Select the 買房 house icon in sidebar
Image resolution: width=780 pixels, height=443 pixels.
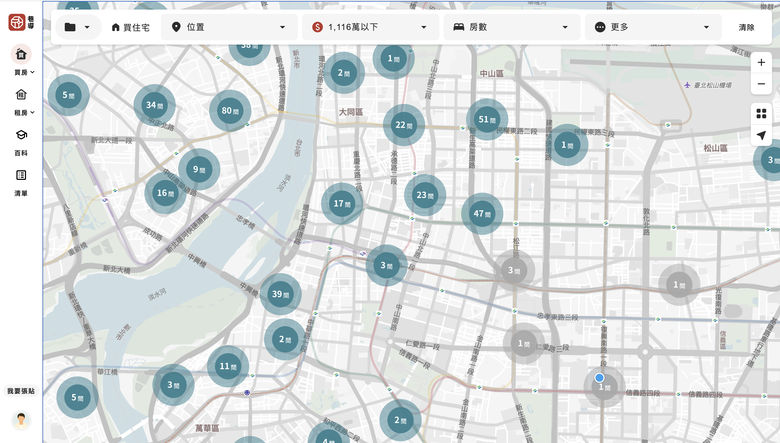(x=21, y=54)
